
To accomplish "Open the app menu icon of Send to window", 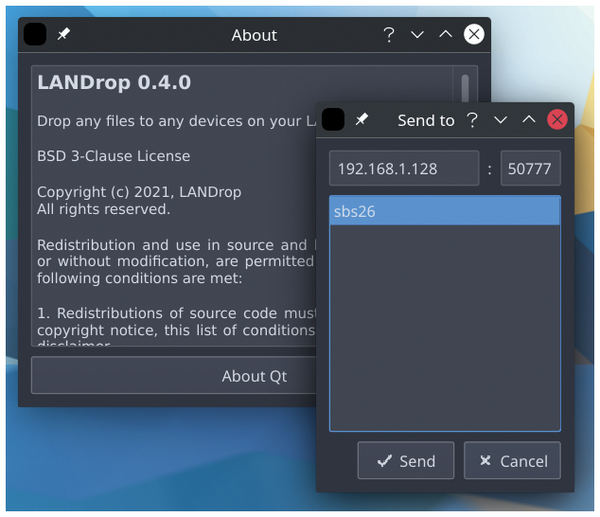I will [x=333, y=119].
